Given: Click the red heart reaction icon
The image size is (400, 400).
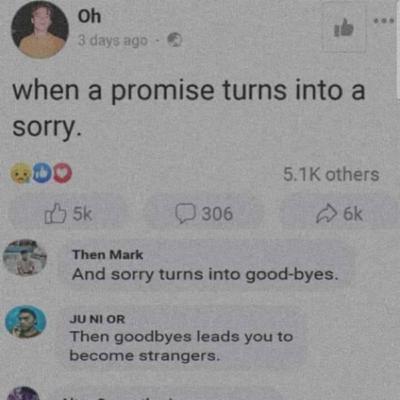Looking at the screenshot, I should (63, 173).
